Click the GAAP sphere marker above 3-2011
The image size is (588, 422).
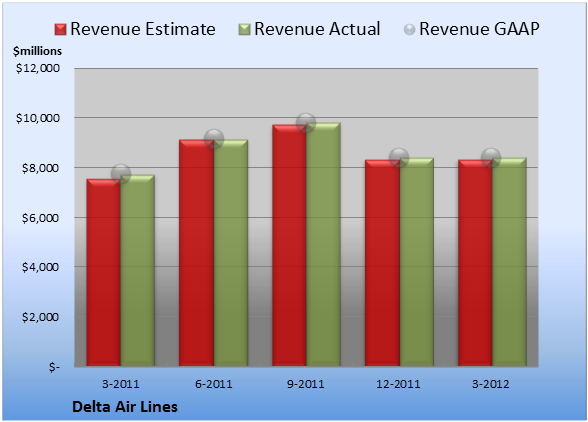click(x=121, y=174)
